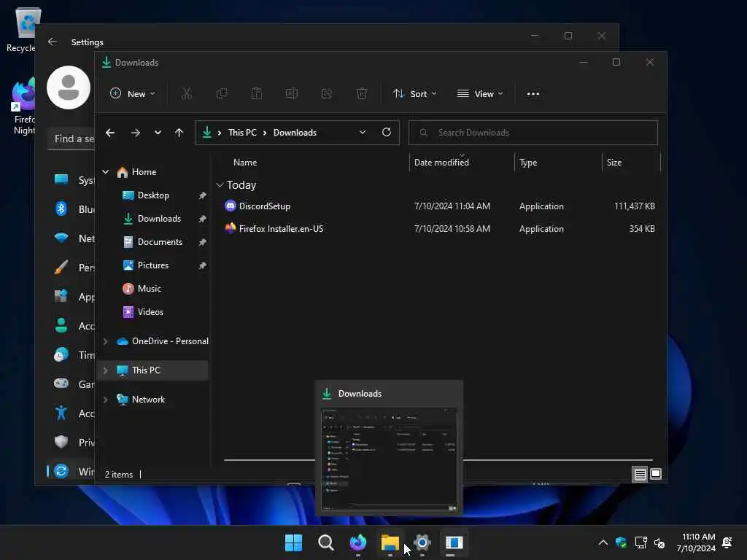Click the Settings gear taskbar icon
Viewport: 747px width, 560px height.
(422, 542)
